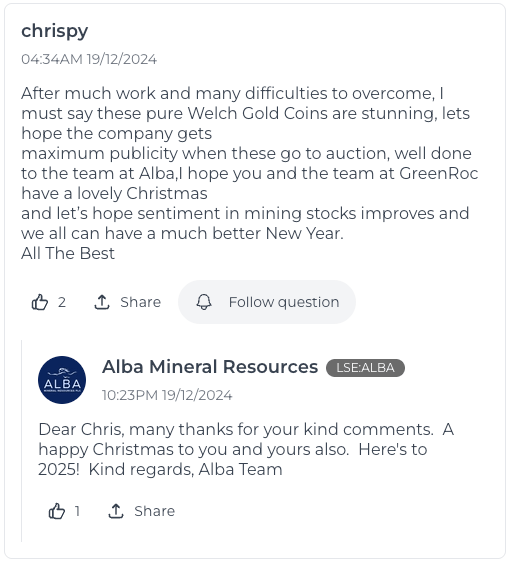Viewport: 510px width, 563px height.
Task: Click the vertical thread line beside the reply
Action: click(22, 441)
